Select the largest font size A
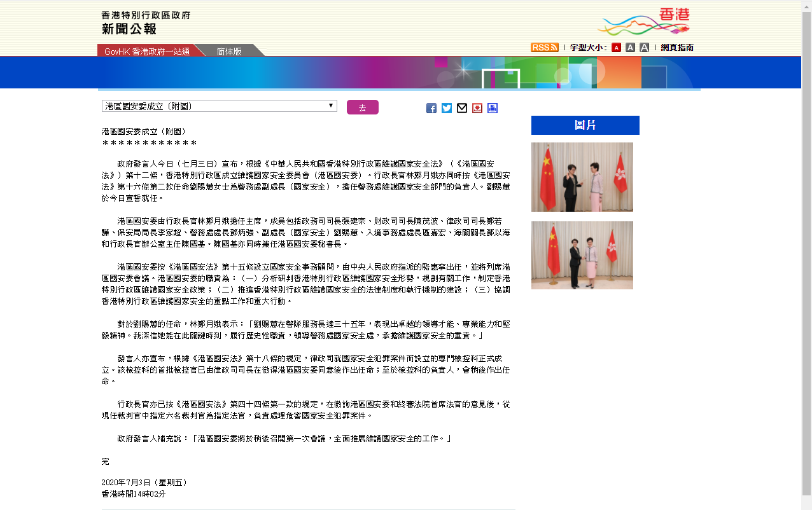 (x=645, y=48)
